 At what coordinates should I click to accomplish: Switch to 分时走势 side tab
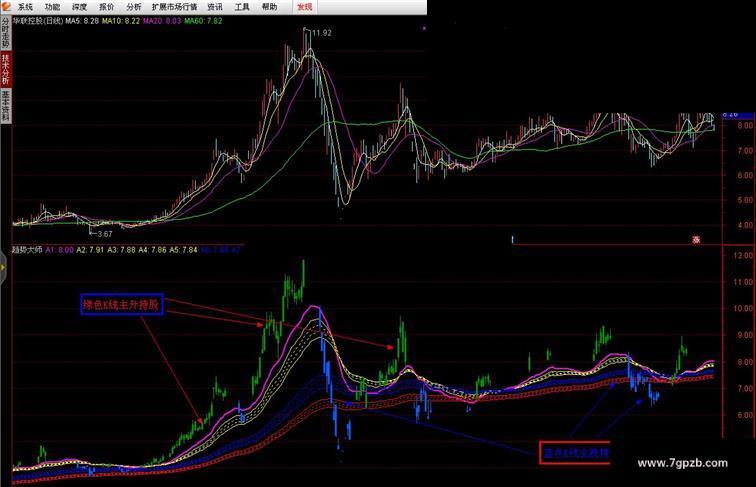click(5, 33)
